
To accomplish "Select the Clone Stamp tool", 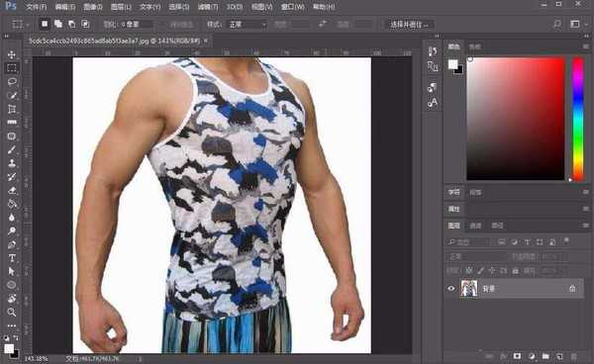I will (x=12, y=163).
